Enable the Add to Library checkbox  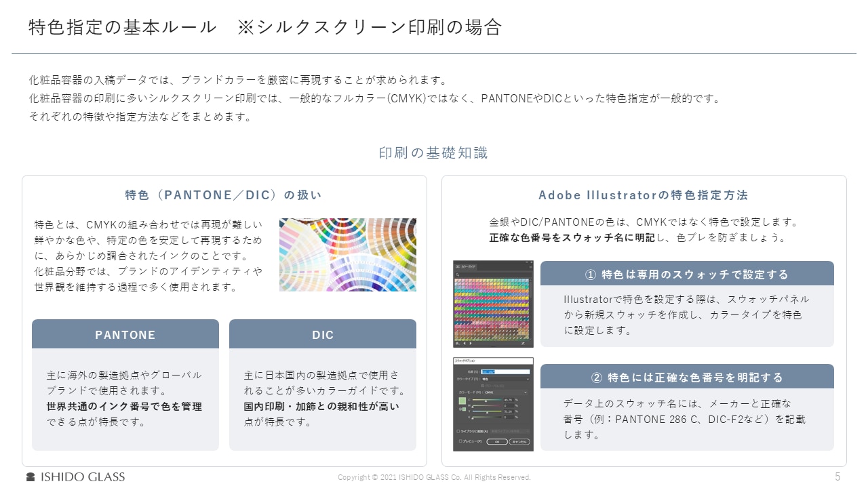(x=460, y=431)
